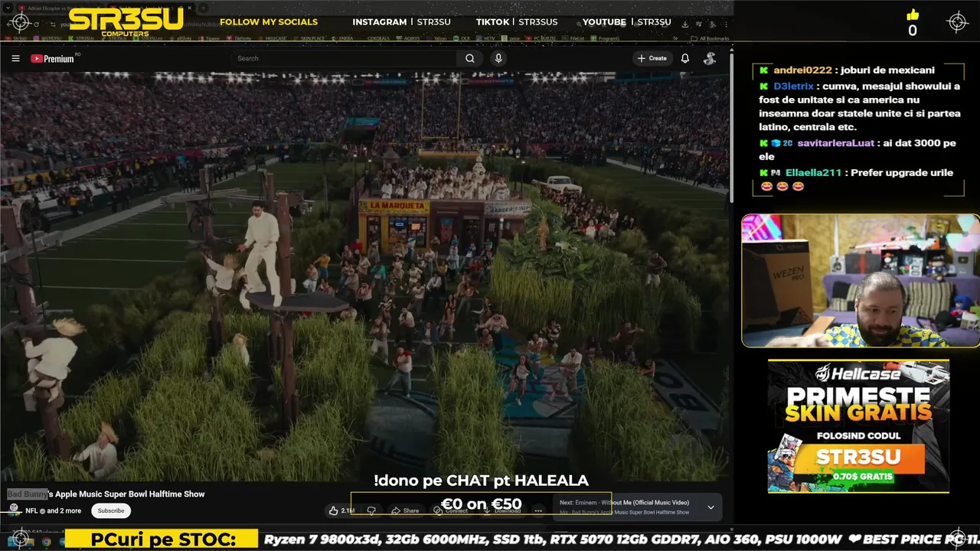Click the €0 on €50 donation goal

pyautogui.click(x=481, y=504)
